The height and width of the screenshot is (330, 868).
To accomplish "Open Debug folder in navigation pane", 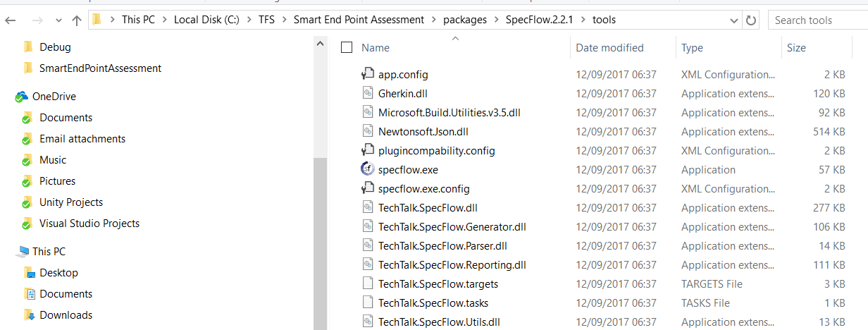I will click(x=55, y=47).
